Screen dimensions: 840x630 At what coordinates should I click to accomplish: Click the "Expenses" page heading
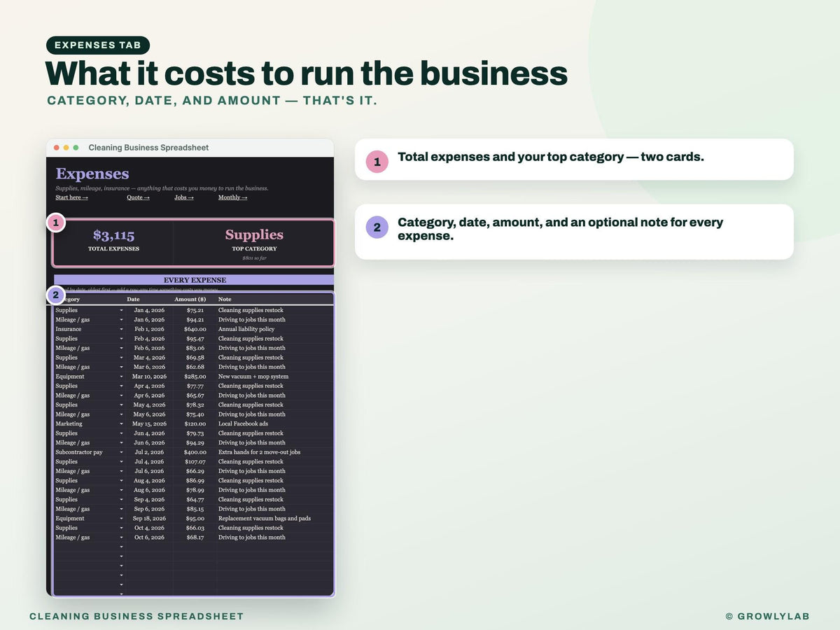(92, 174)
